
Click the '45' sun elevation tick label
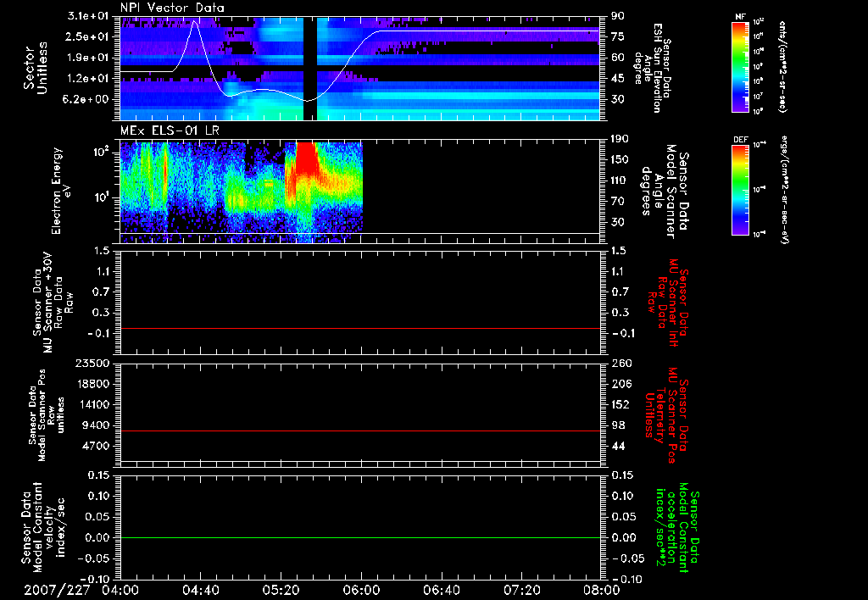coord(617,79)
